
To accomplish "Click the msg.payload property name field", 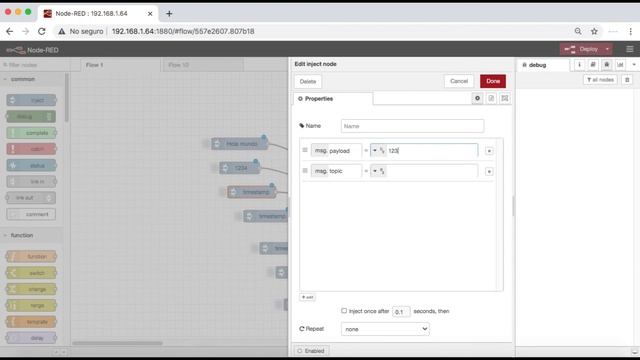I will (336, 151).
